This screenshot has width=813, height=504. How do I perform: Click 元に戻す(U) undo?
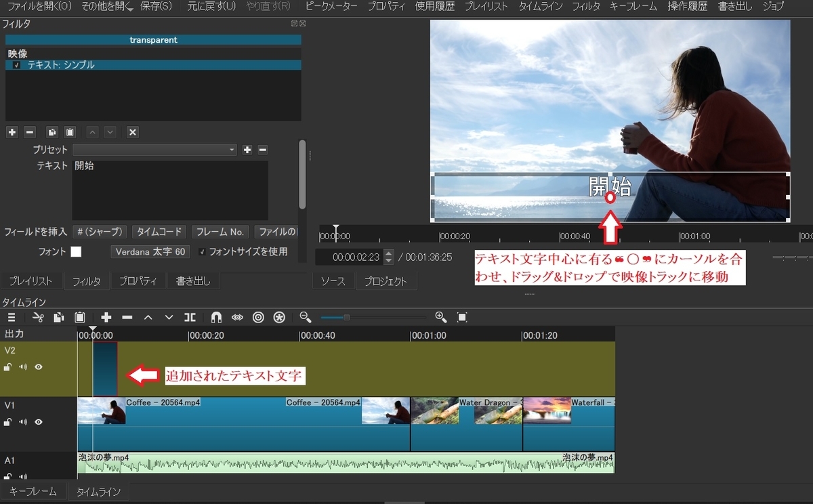(x=212, y=6)
